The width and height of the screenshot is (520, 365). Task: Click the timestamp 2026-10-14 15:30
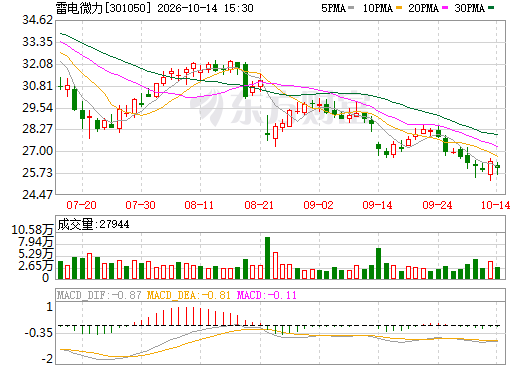tap(205, 8)
